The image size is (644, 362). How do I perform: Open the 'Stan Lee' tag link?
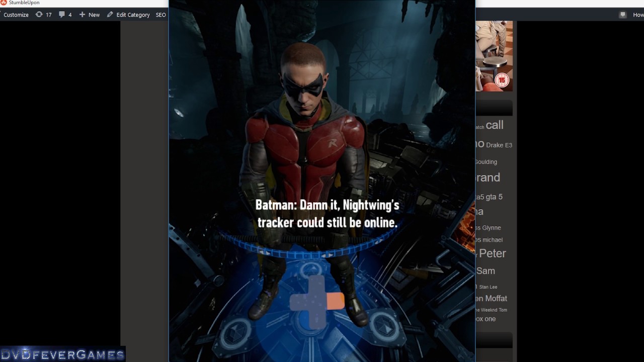point(488,287)
